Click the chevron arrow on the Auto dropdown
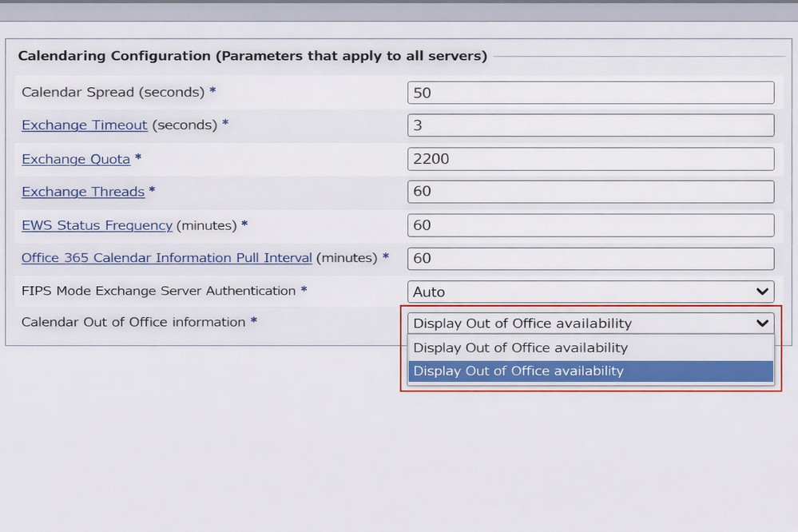798x532 pixels. point(762,292)
